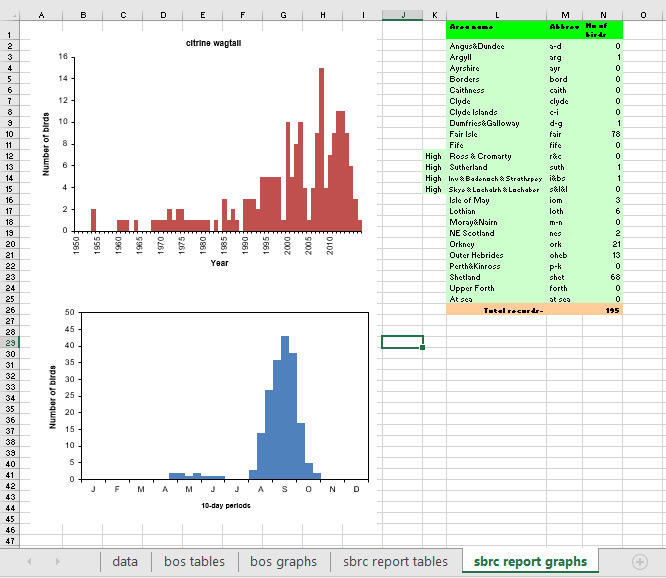Click the select-all corner of the grid

click(9, 15)
